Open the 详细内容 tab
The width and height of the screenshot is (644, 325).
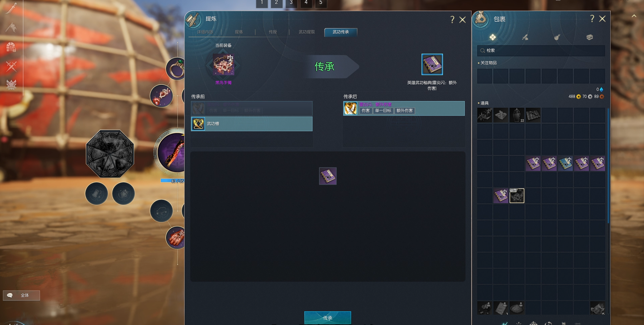205,32
